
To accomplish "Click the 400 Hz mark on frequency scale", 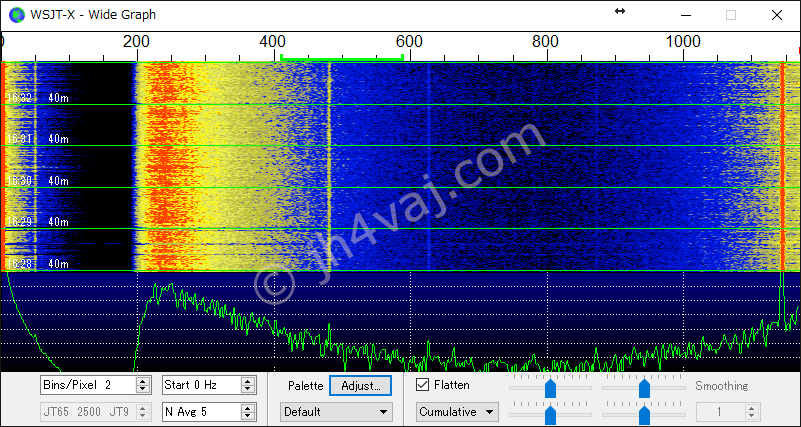I will [274, 41].
